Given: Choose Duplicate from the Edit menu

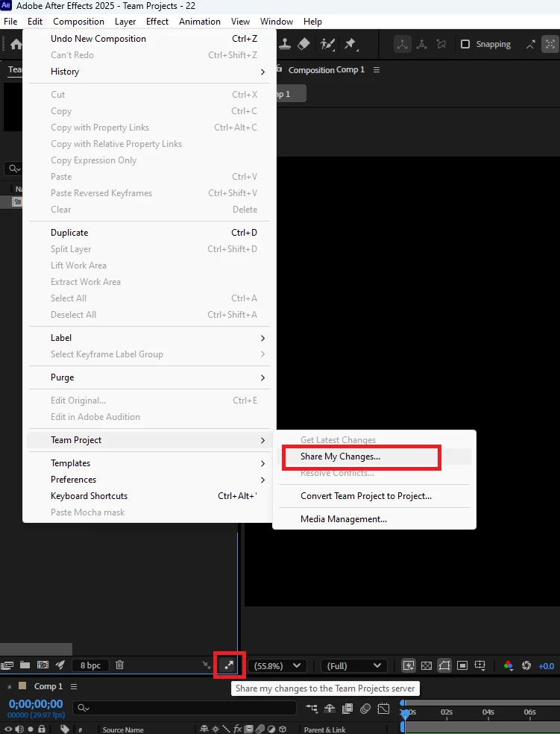Looking at the screenshot, I should coord(149,233).
